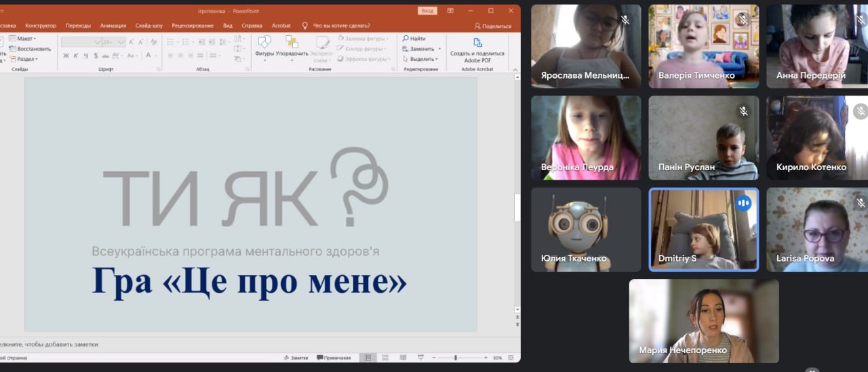Screen dimensions: 868x372
Task: Switch to the Слайд-шоу tab
Action: (149, 26)
